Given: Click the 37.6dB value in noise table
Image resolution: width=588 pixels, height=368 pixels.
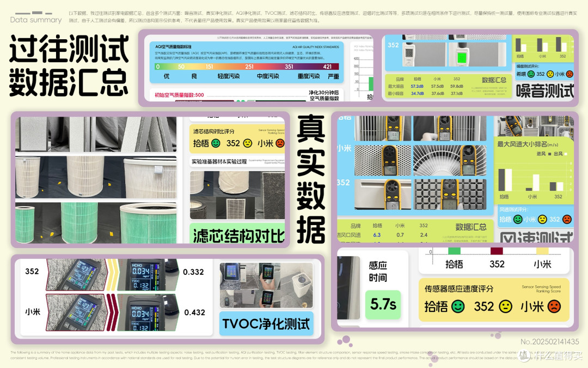Looking at the screenshot, I should coord(437,94).
